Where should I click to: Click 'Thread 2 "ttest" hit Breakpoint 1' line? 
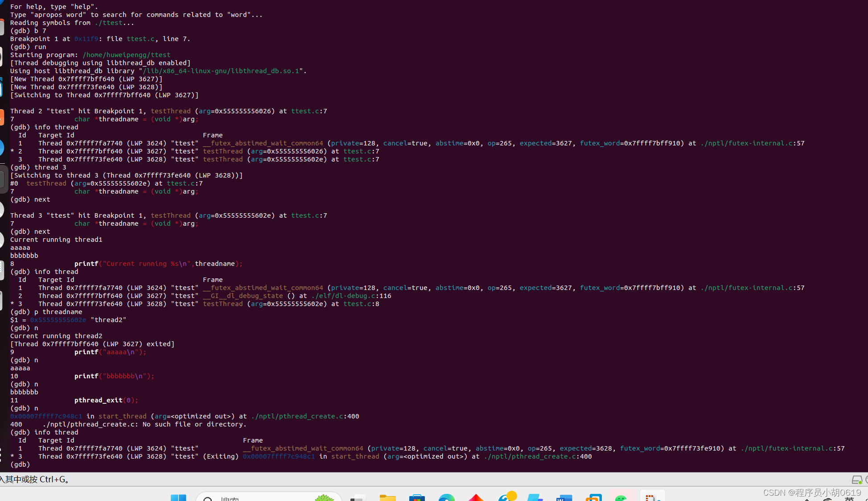(x=169, y=111)
